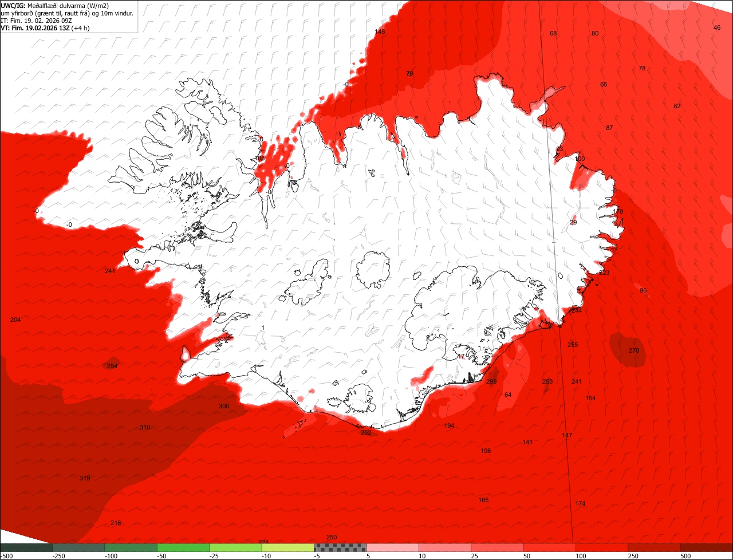Click the valid time 'VT: Fim. 19.02.2026 13Z (+4 h)'
733x560 pixels.
pyautogui.click(x=45, y=27)
